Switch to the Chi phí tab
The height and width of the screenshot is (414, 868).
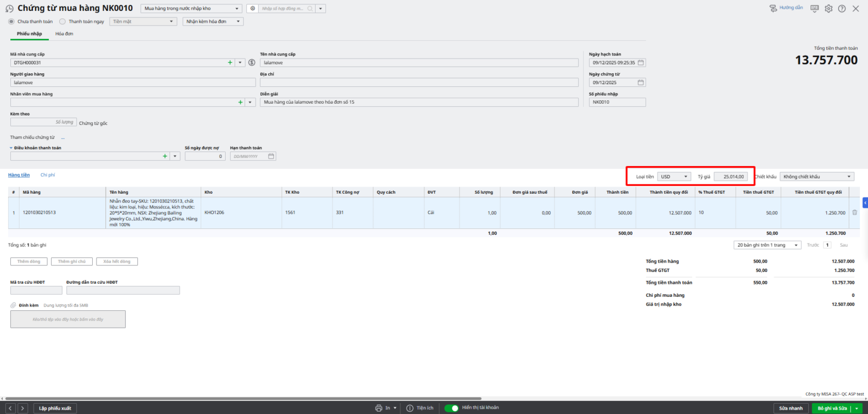[48, 175]
